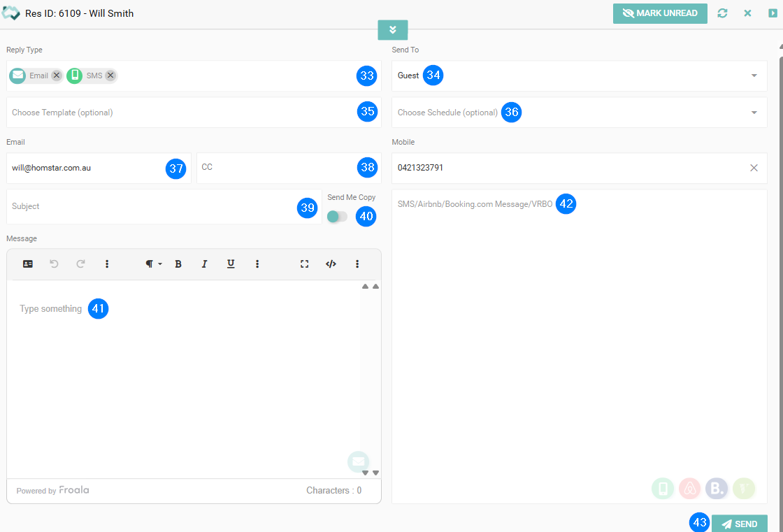Open the Send To Guest dropdown
The width and height of the screenshot is (783, 532).
[754, 76]
